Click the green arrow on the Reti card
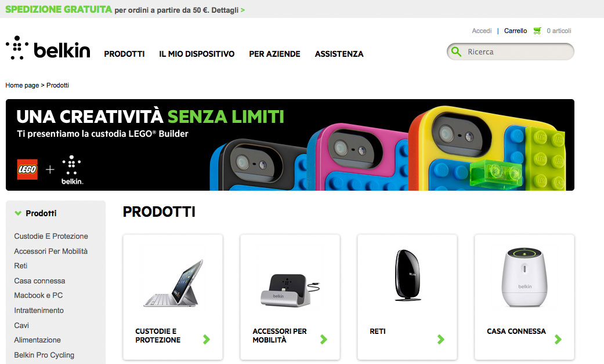This screenshot has height=364, width=604. 441,340
